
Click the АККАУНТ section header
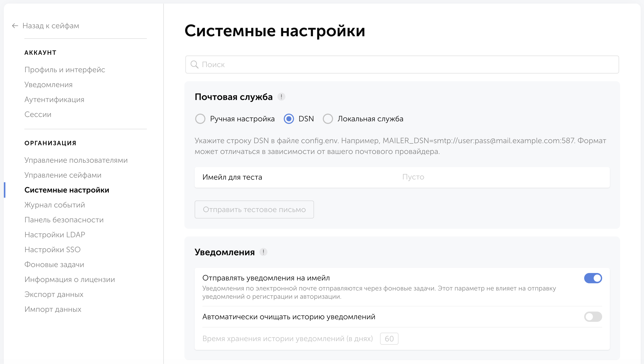pyautogui.click(x=40, y=53)
